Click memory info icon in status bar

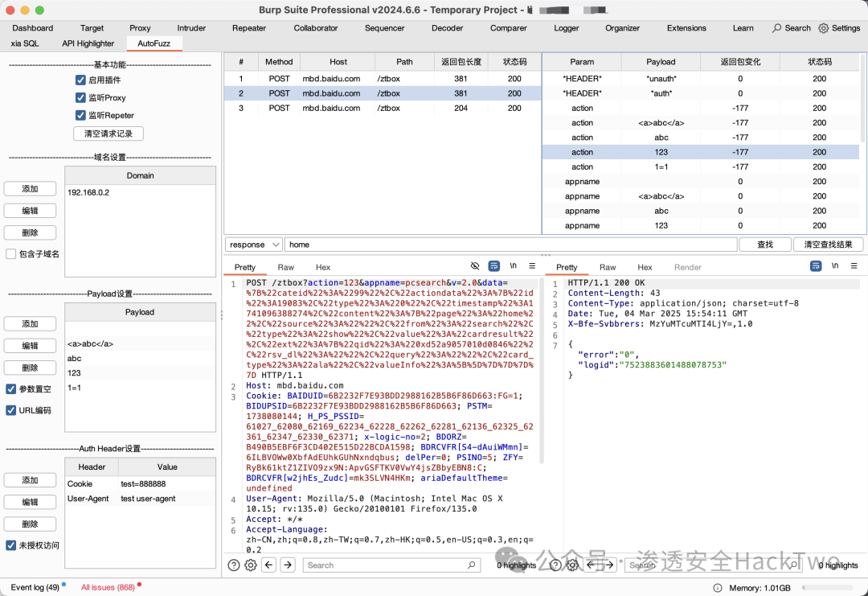click(x=718, y=588)
